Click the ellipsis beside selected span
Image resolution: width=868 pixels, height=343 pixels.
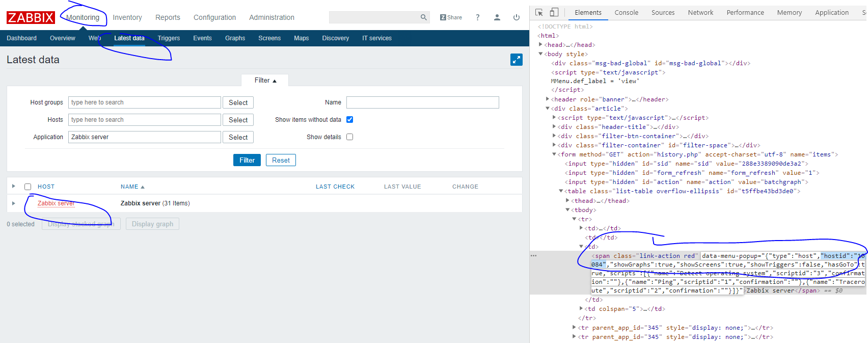pyautogui.click(x=533, y=256)
